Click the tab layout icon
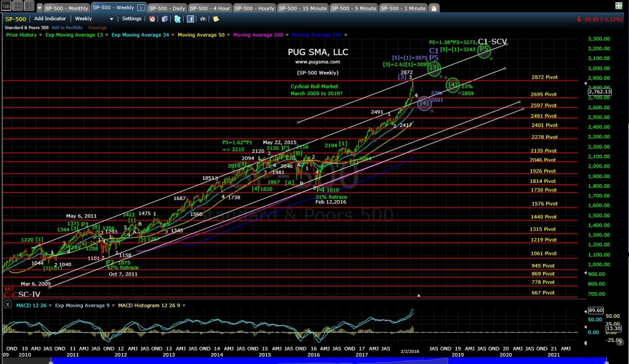 [6, 6]
